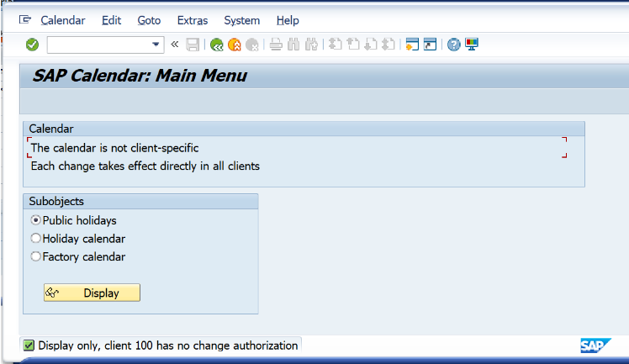
Task: Click the Create New Session icon
Action: [x=412, y=44]
